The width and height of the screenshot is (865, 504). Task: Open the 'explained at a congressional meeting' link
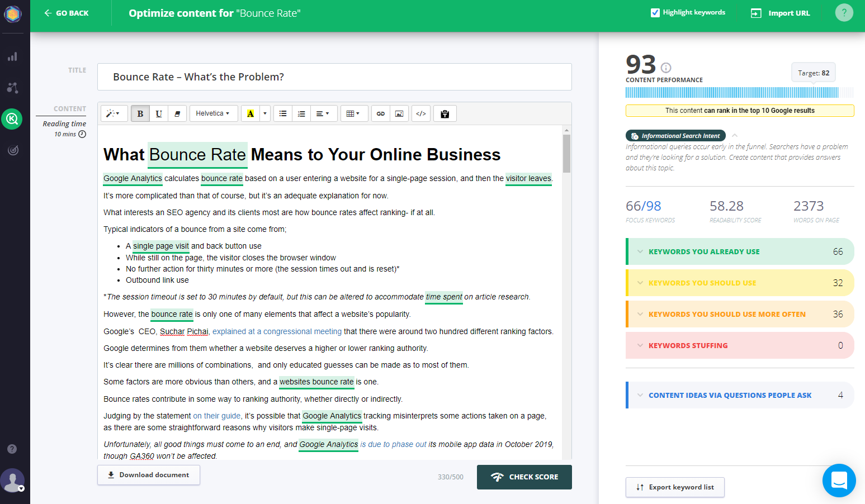tap(277, 331)
